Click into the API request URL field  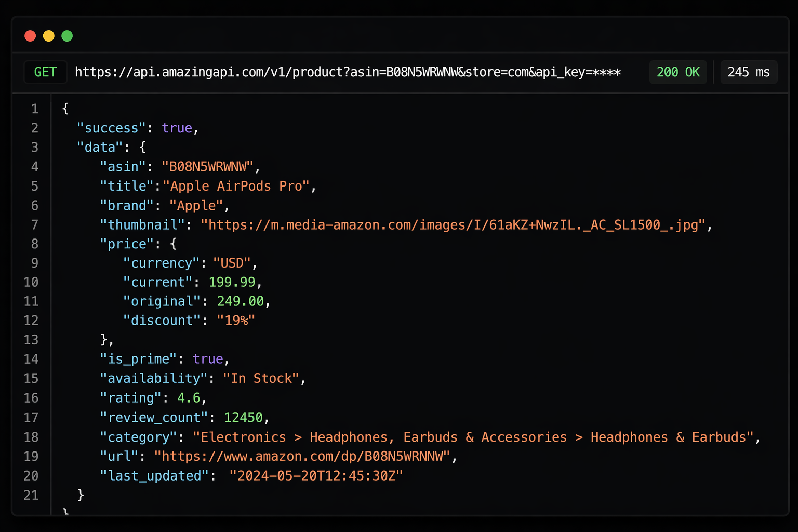(x=347, y=72)
